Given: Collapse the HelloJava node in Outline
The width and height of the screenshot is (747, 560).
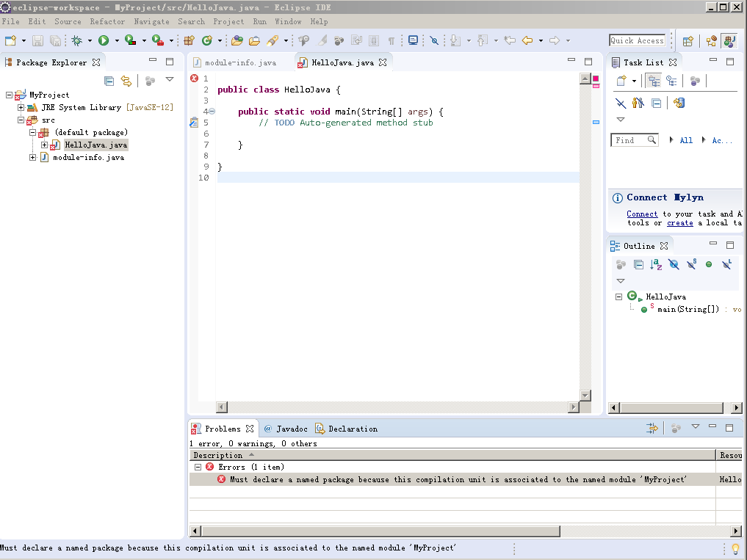Looking at the screenshot, I should [619, 297].
